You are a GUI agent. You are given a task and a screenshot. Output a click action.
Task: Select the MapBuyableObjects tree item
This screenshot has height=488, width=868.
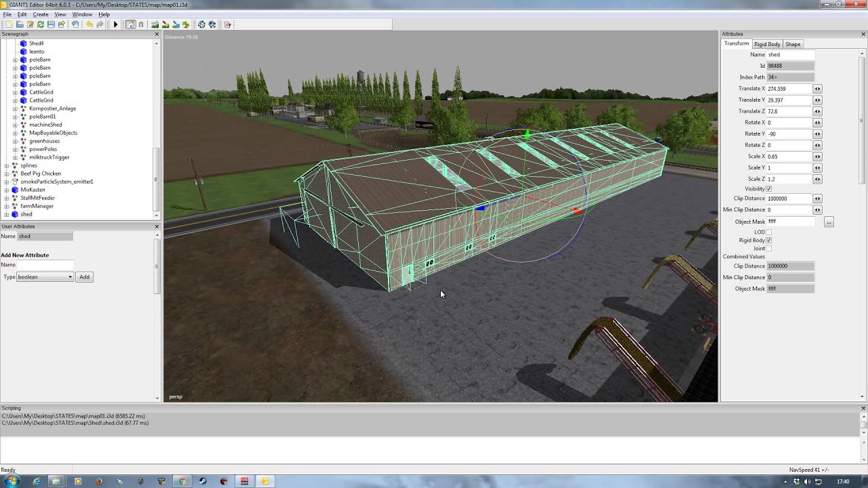point(54,133)
